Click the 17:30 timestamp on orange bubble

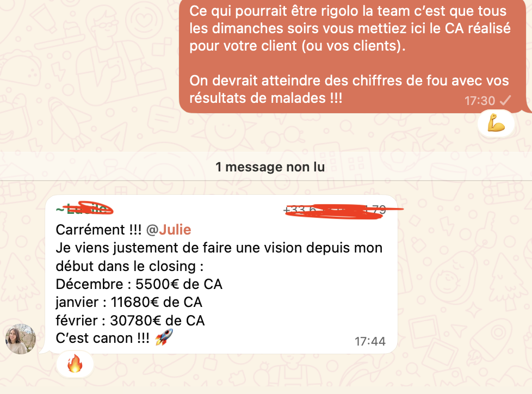(x=480, y=101)
